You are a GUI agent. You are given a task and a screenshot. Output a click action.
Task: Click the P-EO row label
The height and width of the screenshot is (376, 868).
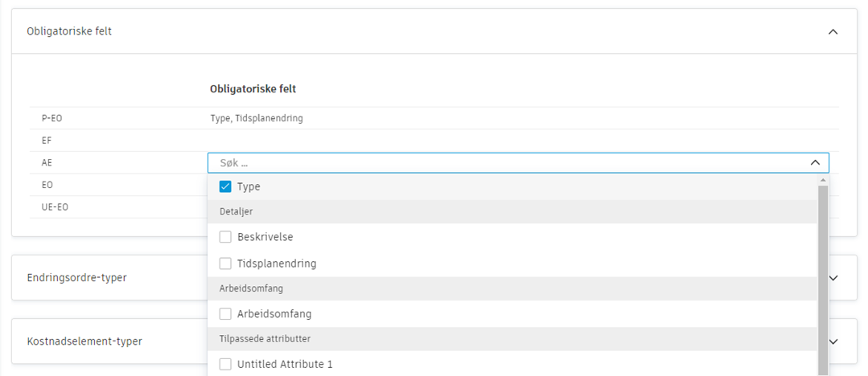tap(51, 118)
